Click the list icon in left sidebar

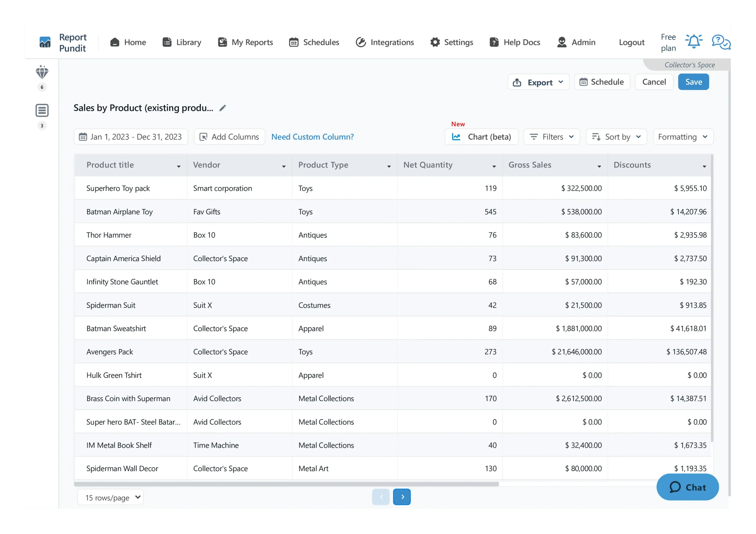(42, 111)
